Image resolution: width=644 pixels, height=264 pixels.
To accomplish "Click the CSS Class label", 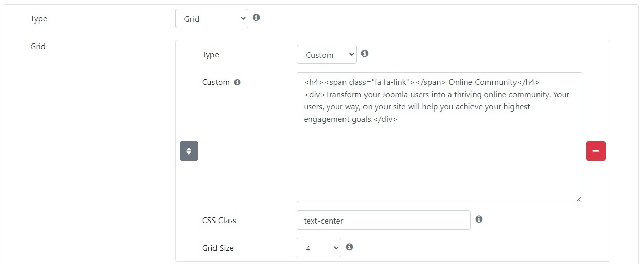I will pos(219,221).
